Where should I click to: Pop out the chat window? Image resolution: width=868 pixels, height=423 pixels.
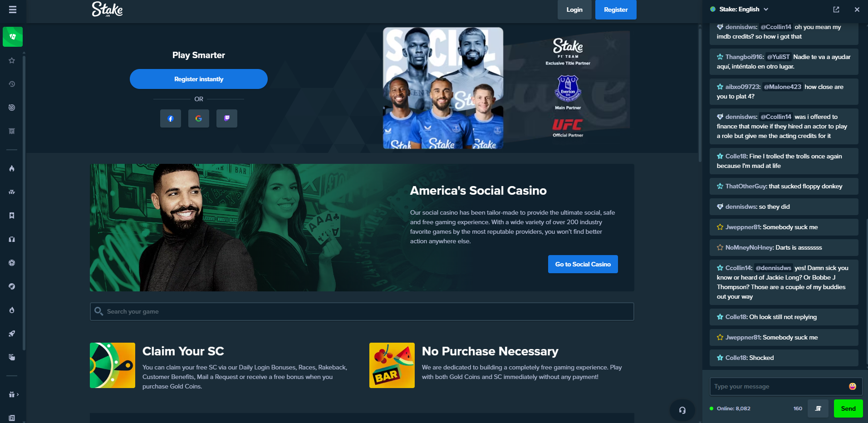click(x=836, y=10)
